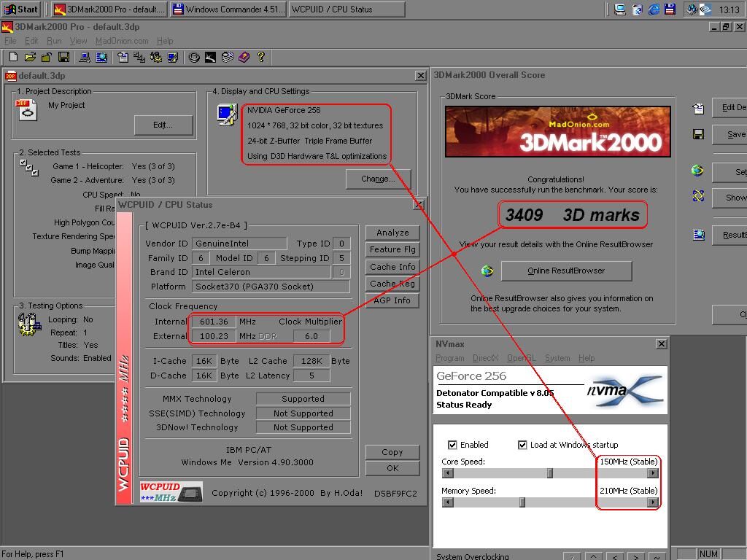Click the clipboard icon beside Edit De button

point(698,109)
